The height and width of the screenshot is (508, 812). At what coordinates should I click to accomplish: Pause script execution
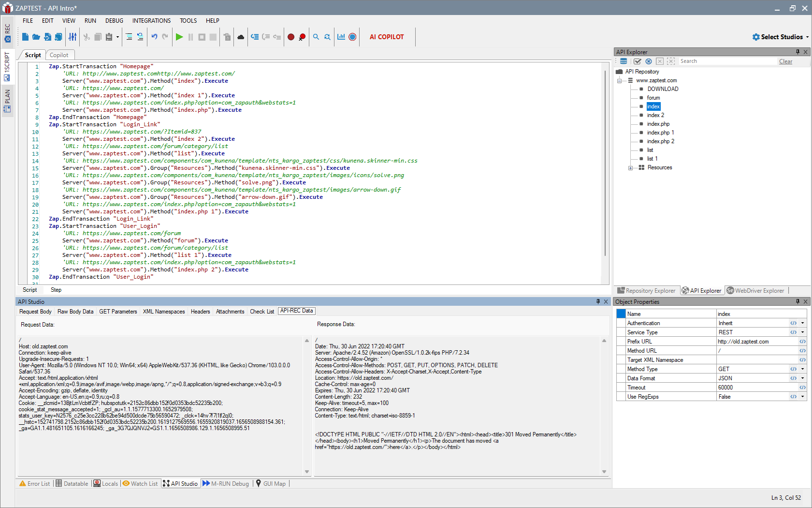(190, 37)
